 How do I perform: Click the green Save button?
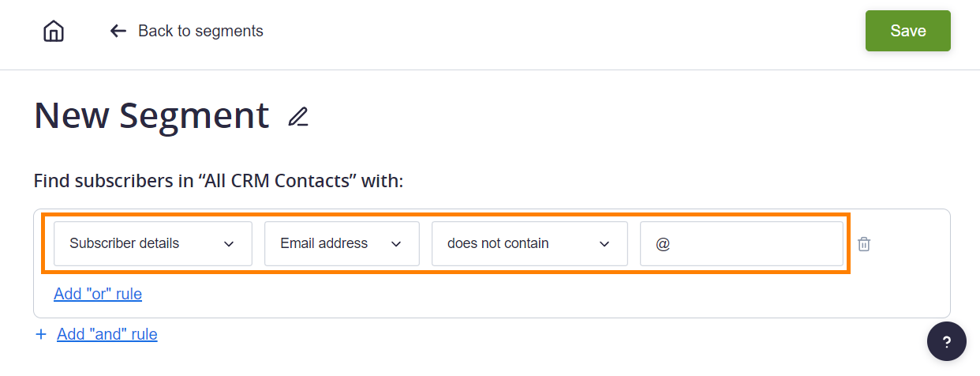tap(907, 31)
